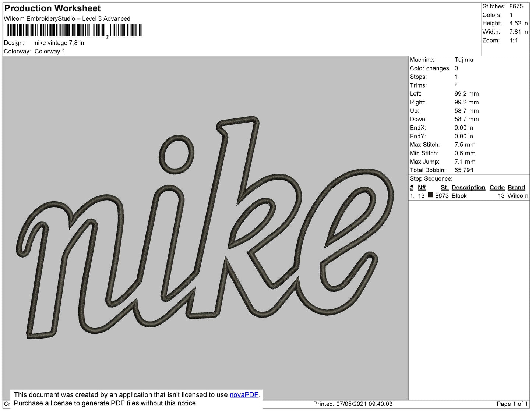
Task: Select the 'Stops:' label
Action: pyautogui.click(x=418, y=77)
